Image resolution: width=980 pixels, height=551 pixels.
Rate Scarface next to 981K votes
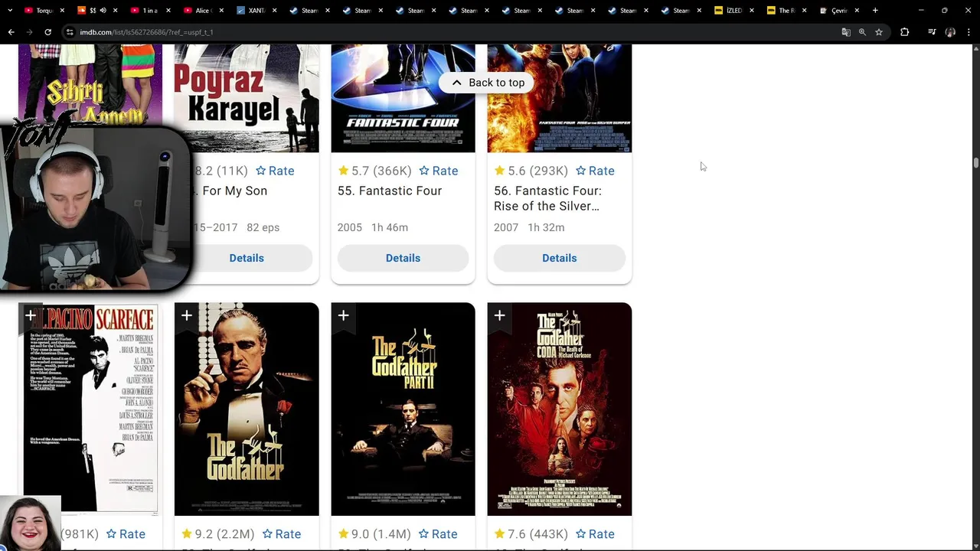click(x=126, y=534)
